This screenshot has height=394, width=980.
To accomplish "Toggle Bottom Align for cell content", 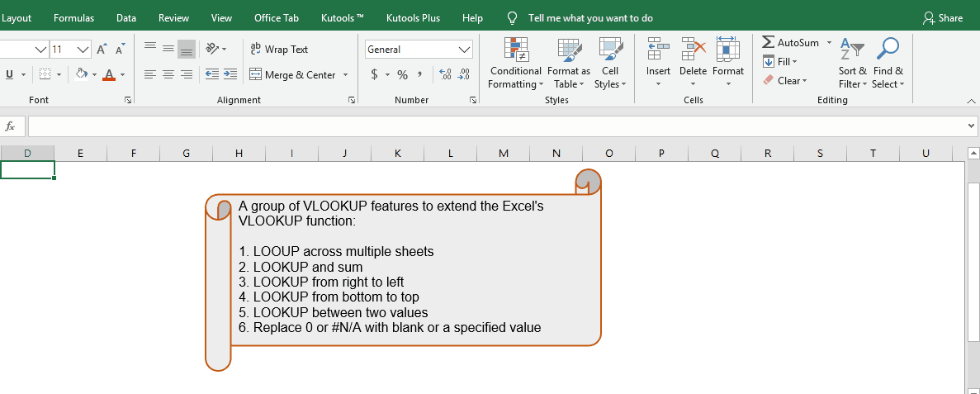I will pyautogui.click(x=187, y=50).
